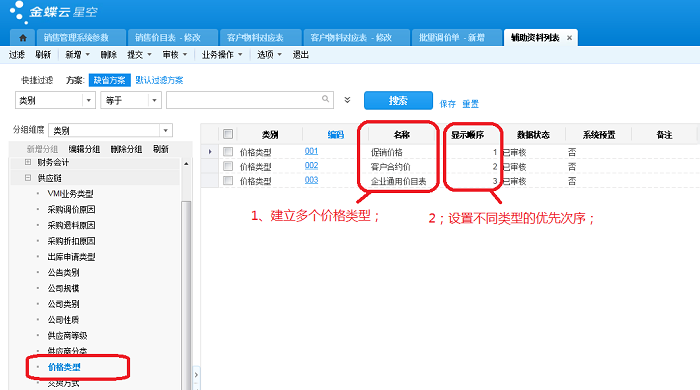
Task: Open the 分组维度 类别 dropdown
Action: tap(165, 130)
